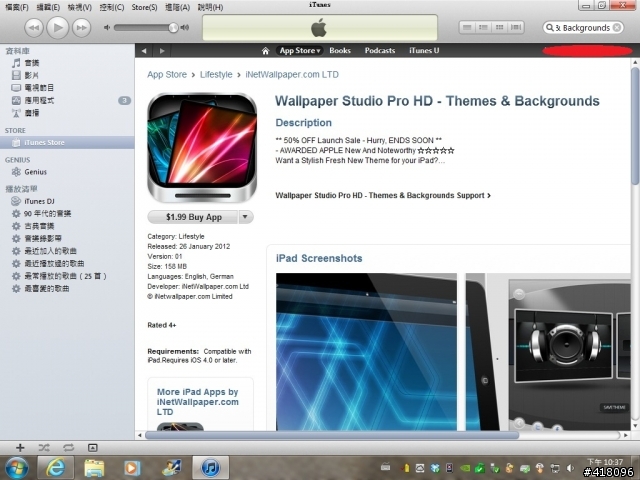
Task: Click the scroll right arrow
Action: pyautogui.click(x=626, y=436)
